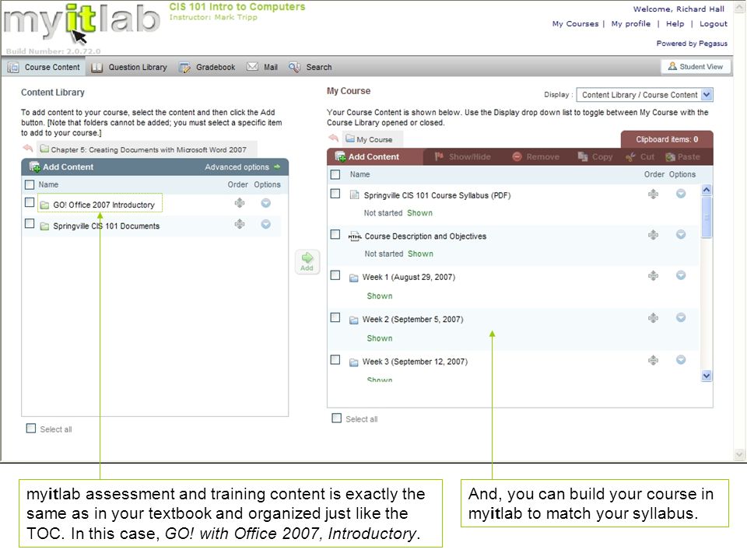Screen dimensions: 747x560
Task: Click the Show/Hide toolbar button
Action: tap(462, 156)
